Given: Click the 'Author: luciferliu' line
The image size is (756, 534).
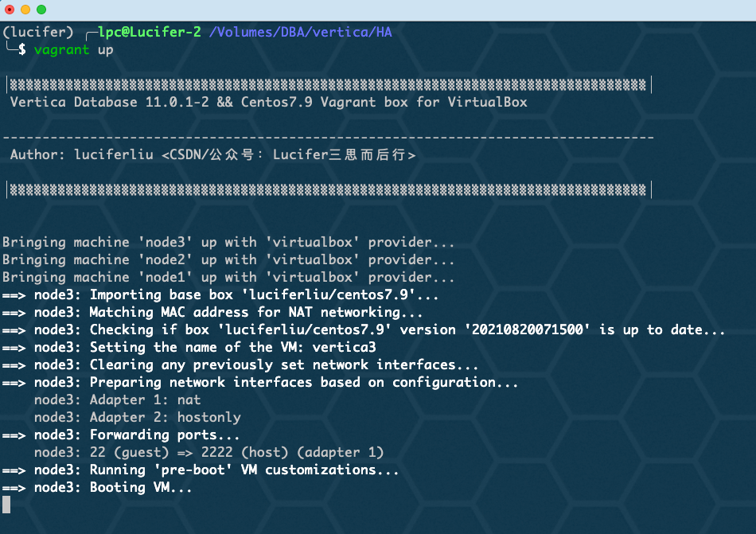Looking at the screenshot, I should tap(212, 154).
